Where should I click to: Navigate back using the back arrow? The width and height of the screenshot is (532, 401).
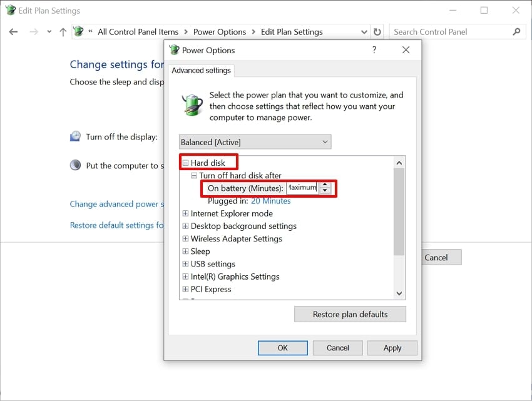13,31
